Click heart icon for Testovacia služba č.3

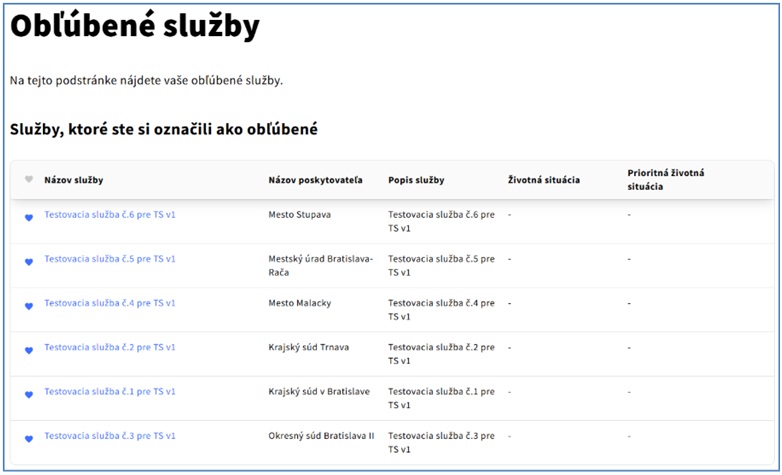click(29, 439)
